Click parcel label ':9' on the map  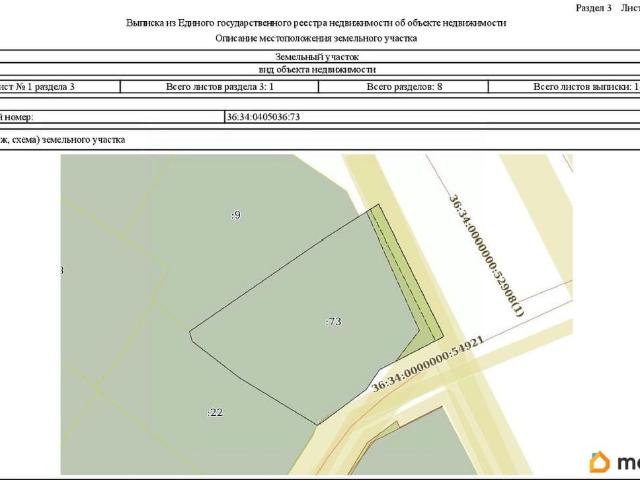click(236, 215)
